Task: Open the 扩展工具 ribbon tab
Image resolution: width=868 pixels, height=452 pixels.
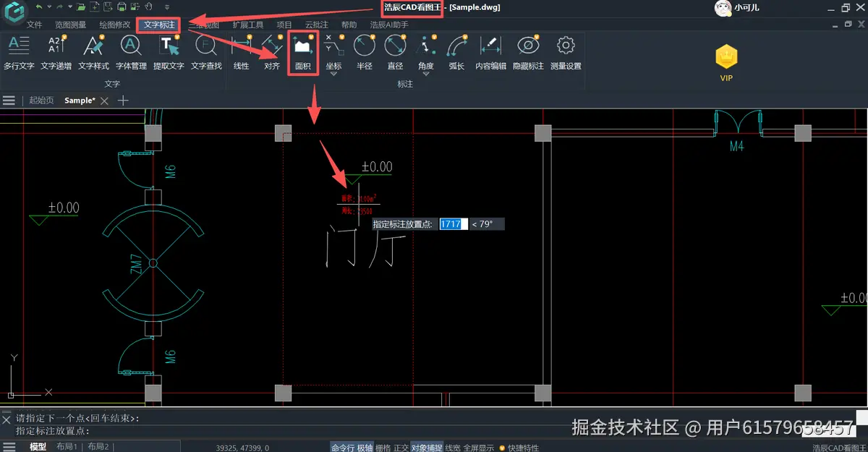Action: click(247, 25)
